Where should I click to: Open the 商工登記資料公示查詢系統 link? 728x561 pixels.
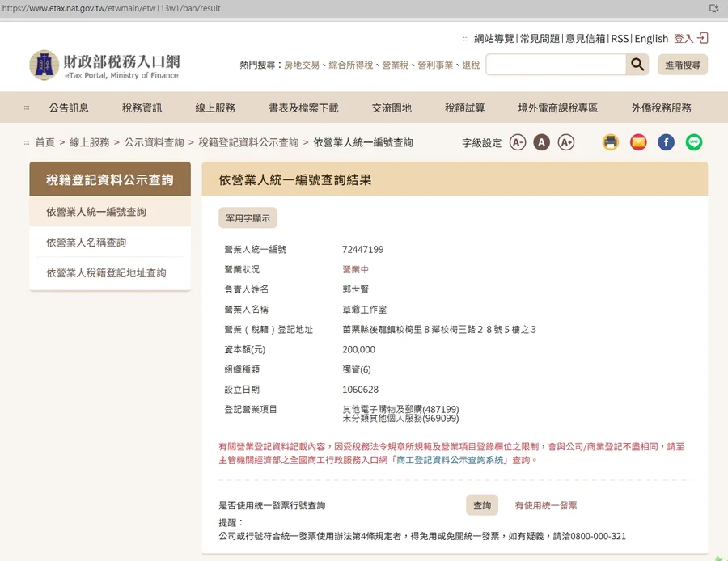(x=451, y=460)
